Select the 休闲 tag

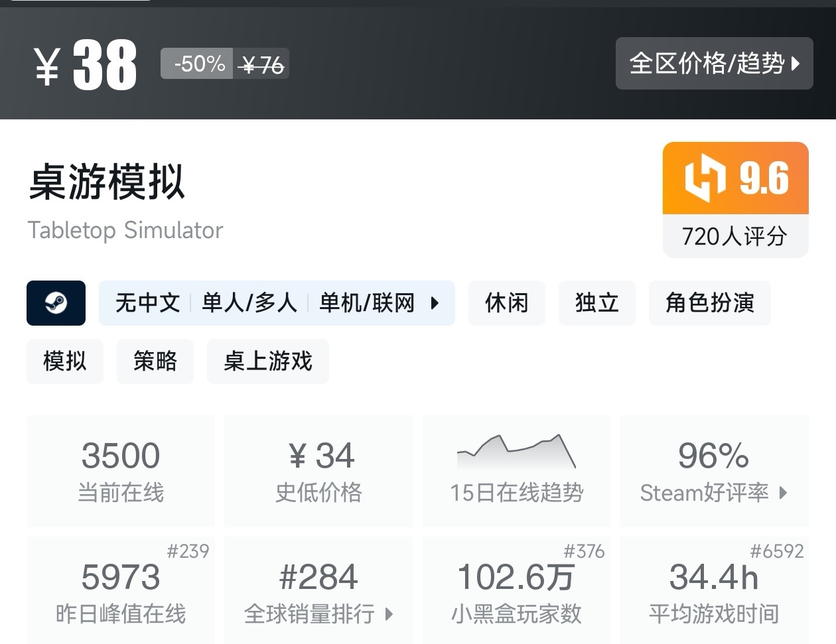(507, 303)
